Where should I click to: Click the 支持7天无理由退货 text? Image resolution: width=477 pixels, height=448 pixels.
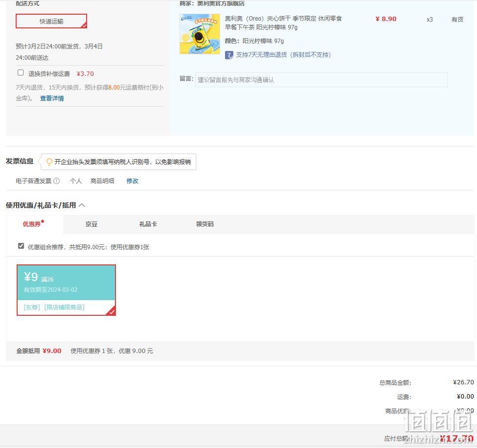pos(284,55)
